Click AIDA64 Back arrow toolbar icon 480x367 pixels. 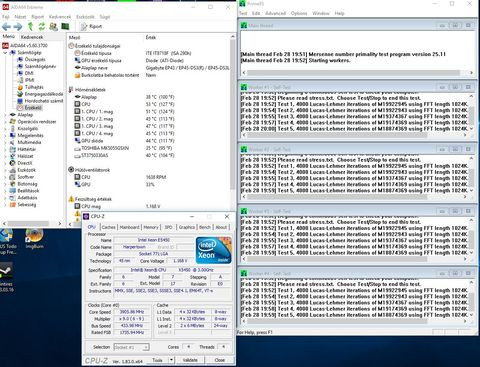6,26
